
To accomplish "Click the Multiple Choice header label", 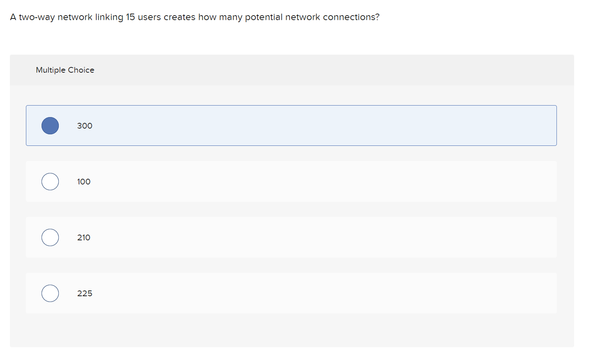I will tap(65, 70).
